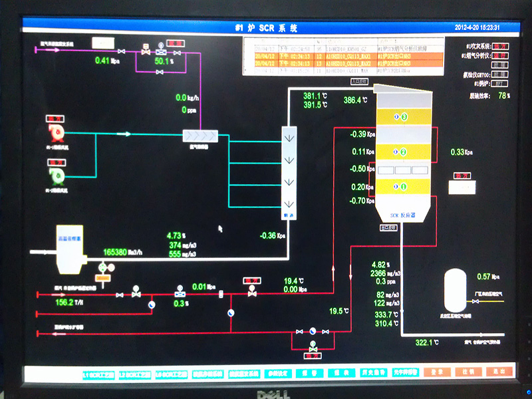532x399 pixels.
Task: Click the green lower blower fan icon
Action: 55,174
